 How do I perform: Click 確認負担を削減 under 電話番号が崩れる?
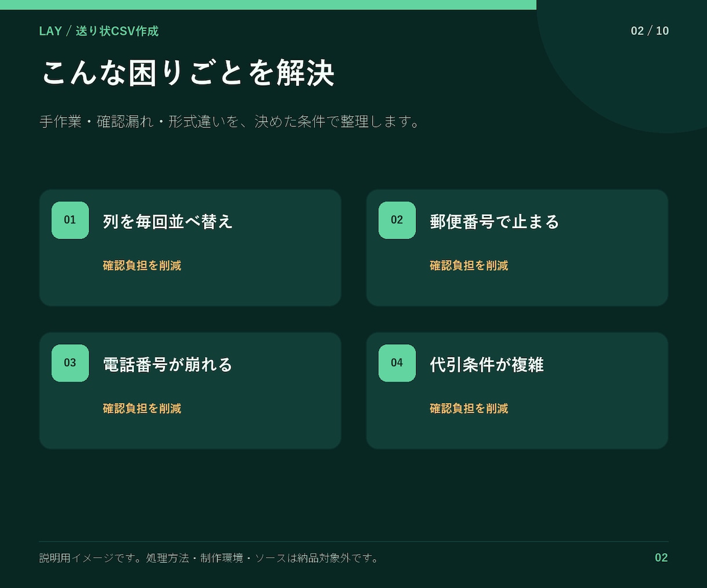click(x=142, y=408)
